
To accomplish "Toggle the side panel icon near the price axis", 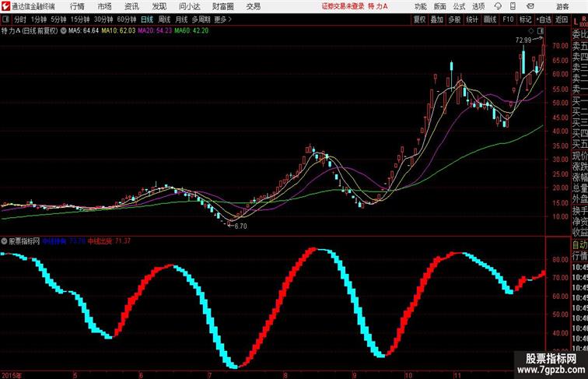I will click(x=541, y=31).
